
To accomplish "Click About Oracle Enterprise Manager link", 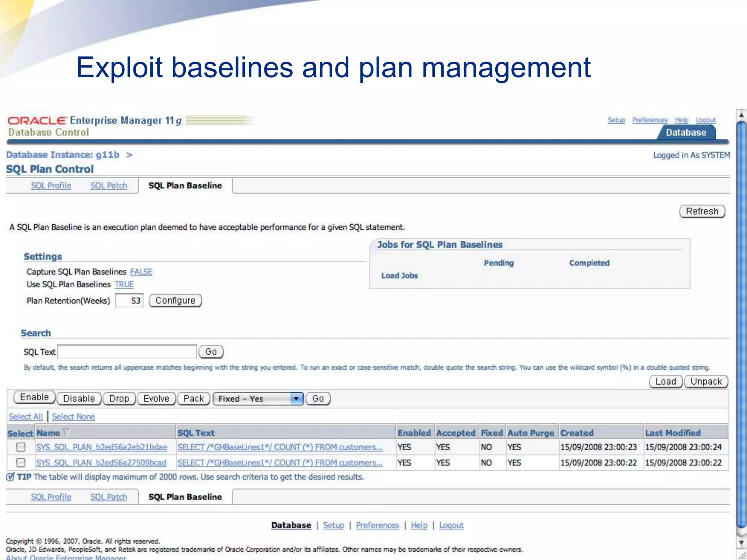I will pos(66,557).
